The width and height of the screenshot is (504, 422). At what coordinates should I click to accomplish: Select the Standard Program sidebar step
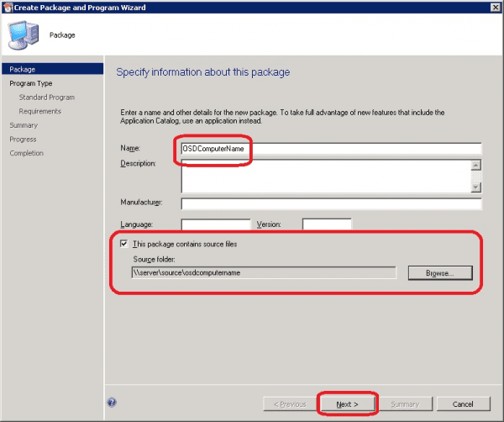tap(46, 98)
